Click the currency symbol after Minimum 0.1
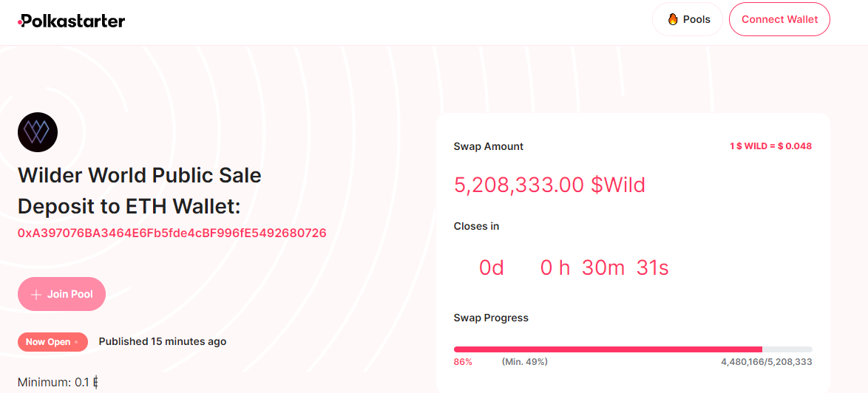 tap(96, 382)
